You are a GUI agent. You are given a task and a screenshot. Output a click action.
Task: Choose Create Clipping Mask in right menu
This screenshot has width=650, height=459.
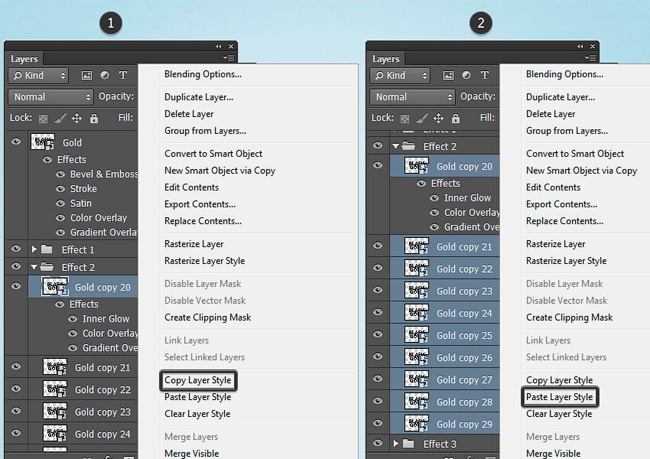[x=570, y=318]
